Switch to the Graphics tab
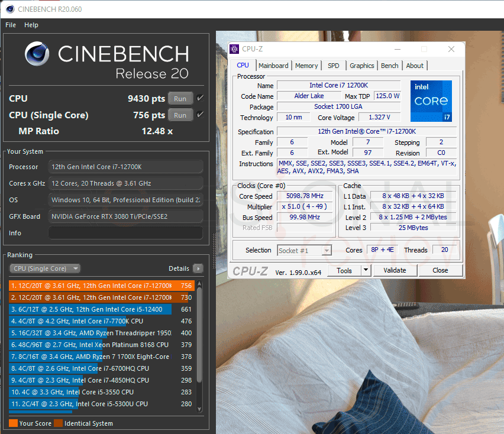Screen dimensions: 504x434 [362, 66]
